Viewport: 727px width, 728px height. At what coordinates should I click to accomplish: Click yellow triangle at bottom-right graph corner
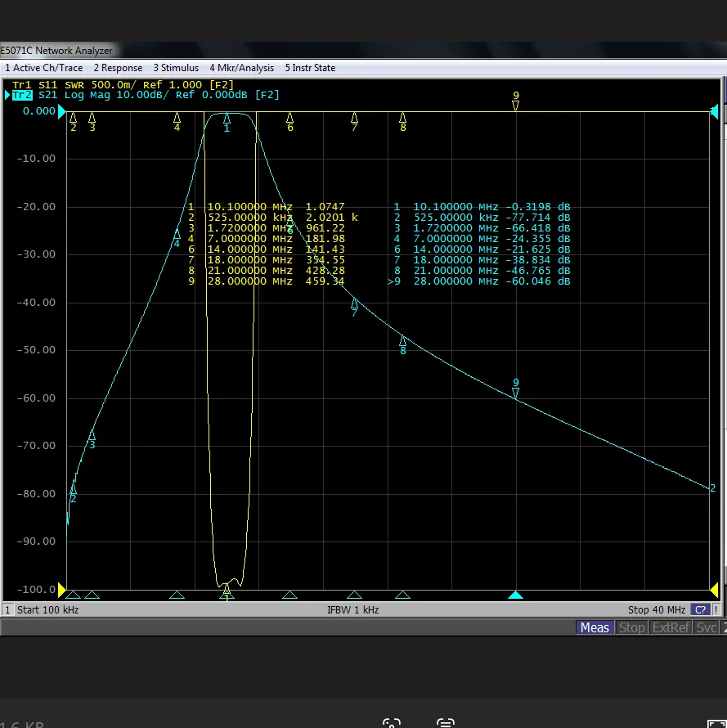[x=715, y=590]
